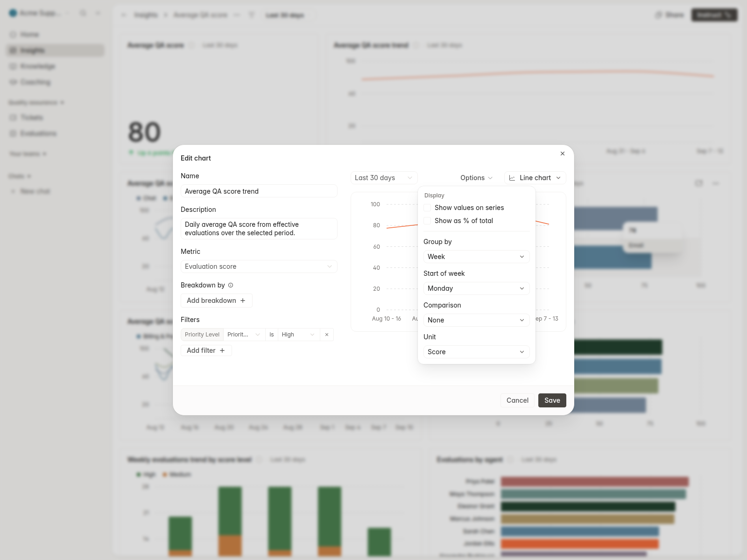Screen dimensions: 747x560
Task: Click the Priority Level filter tag
Action: [202, 335]
